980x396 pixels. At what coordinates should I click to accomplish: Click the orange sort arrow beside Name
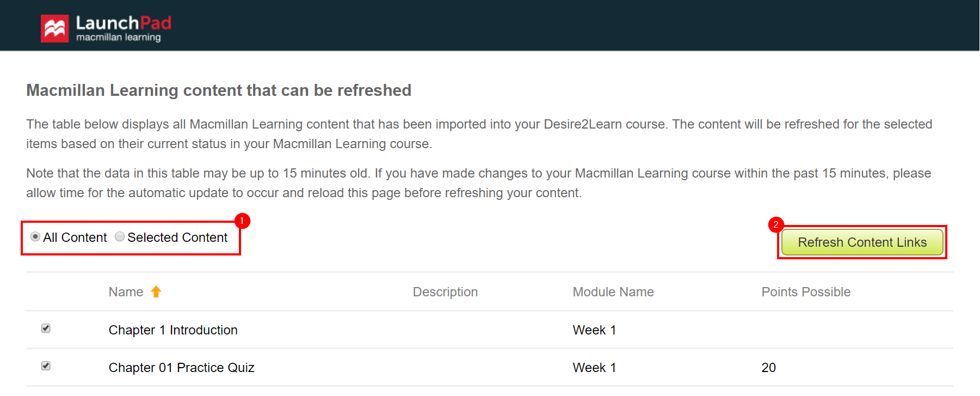[x=156, y=291]
